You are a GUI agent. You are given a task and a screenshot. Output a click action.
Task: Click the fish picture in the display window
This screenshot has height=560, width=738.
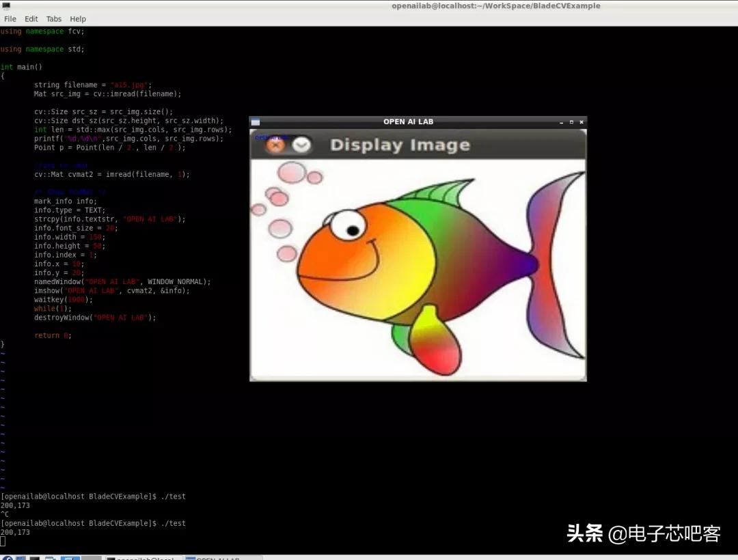coord(418,269)
